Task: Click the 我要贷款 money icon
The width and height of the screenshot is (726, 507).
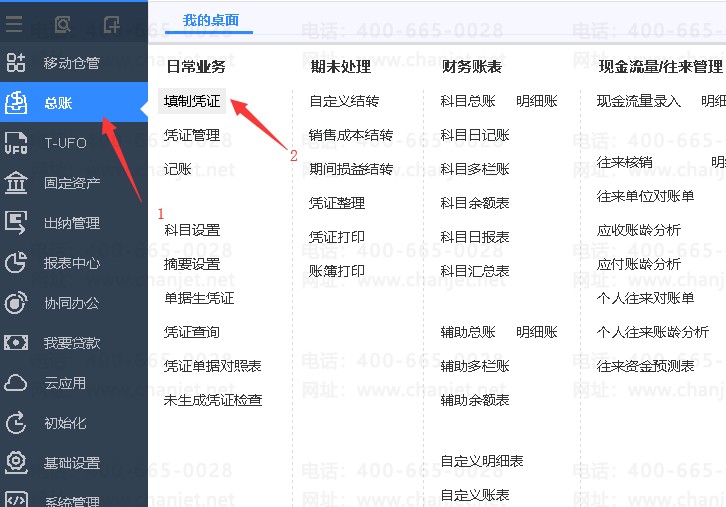Action: pos(16,343)
